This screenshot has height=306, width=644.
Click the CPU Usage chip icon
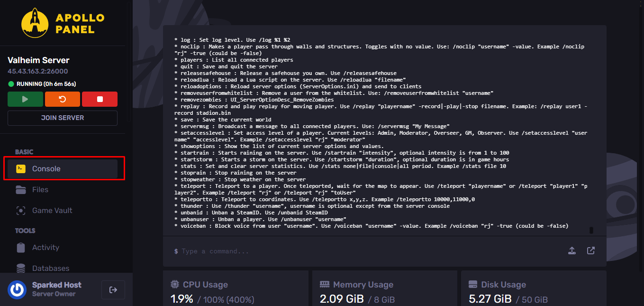[175, 285]
